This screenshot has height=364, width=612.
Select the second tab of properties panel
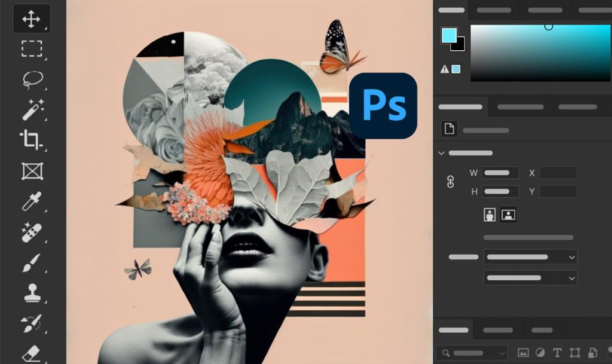tap(521, 107)
